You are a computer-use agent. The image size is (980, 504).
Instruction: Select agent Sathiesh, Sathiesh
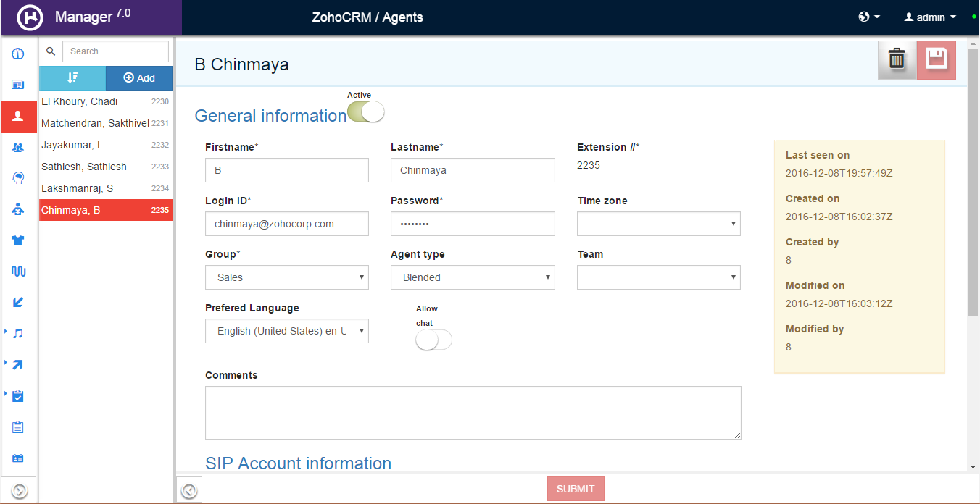click(x=106, y=167)
